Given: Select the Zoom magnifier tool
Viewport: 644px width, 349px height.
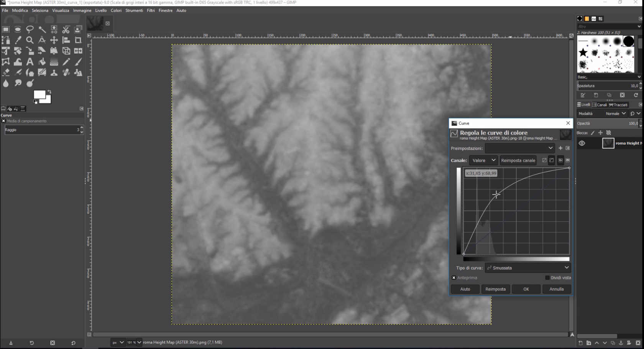Looking at the screenshot, I should click(30, 40).
